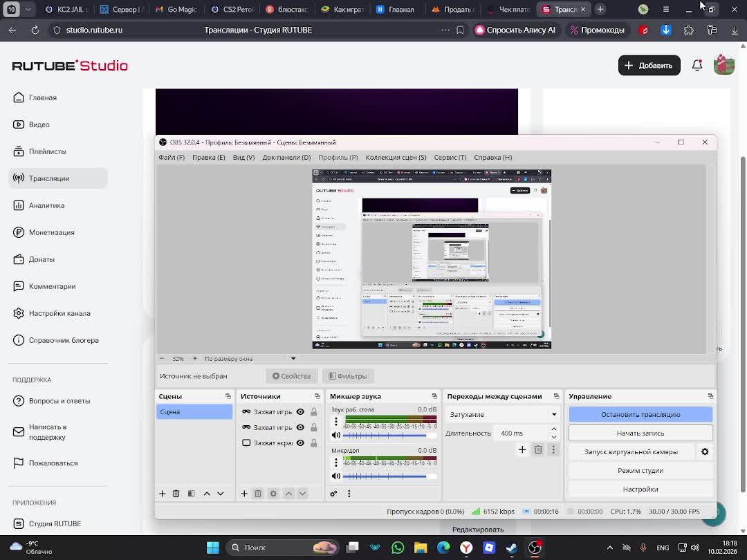
Task: Click the Добавить button in RUTUBE
Action: (649, 65)
